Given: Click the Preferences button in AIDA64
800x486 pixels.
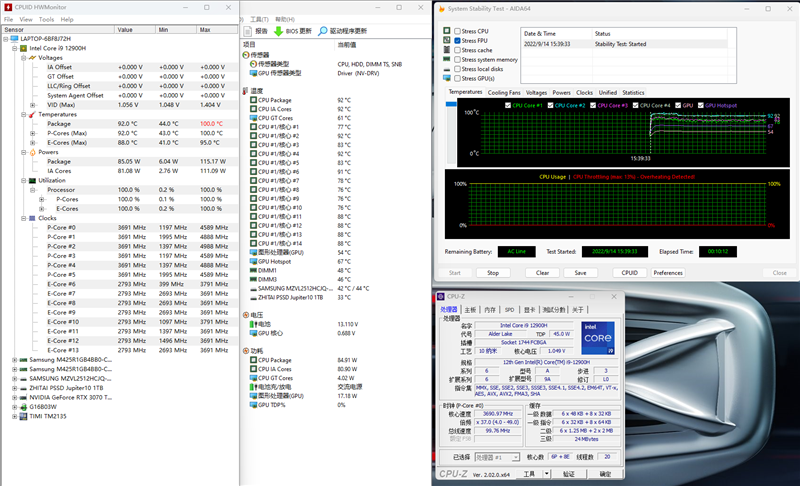Looking at the screenshot, I should click(x=668, y=272).
